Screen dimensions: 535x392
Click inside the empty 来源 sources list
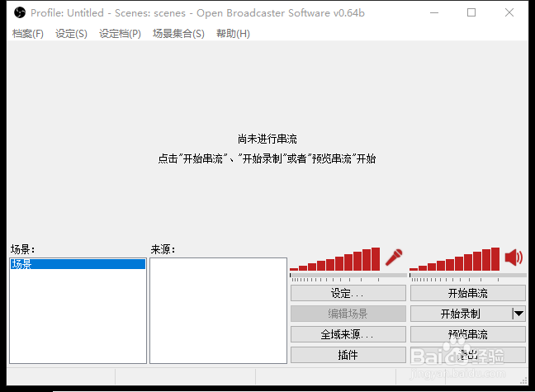click(x=218, y=310)
